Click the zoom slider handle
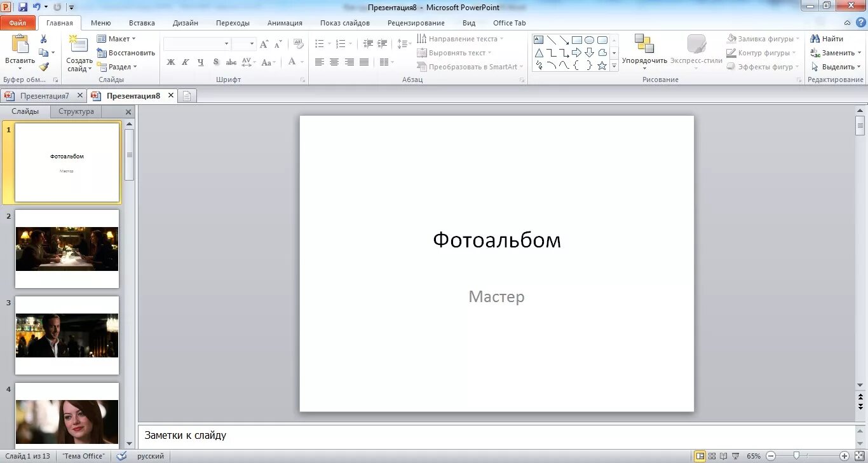 [797, 456]
